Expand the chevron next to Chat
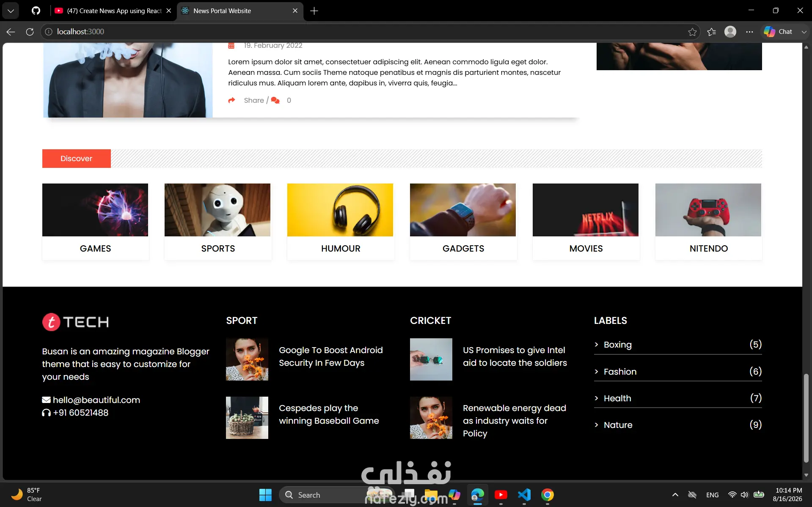The width and height of the screenshot is (812, 507). (x=804, y=32)
